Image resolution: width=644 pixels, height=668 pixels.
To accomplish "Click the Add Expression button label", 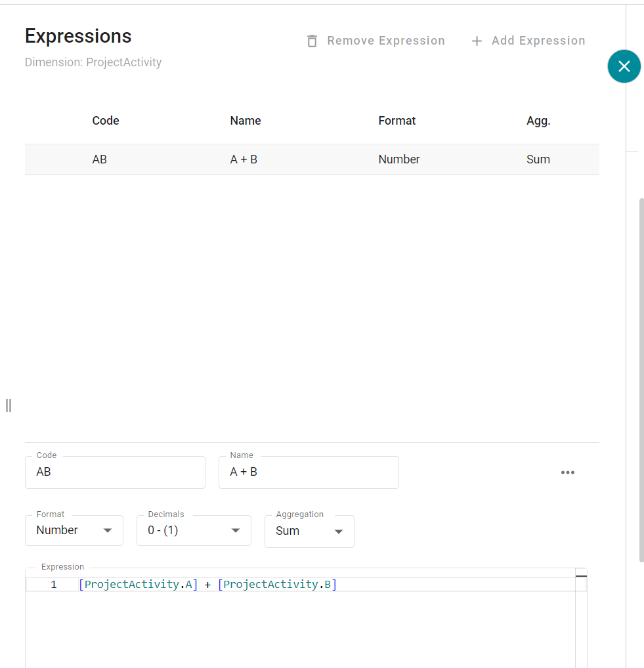I will (x=538, y=41).
